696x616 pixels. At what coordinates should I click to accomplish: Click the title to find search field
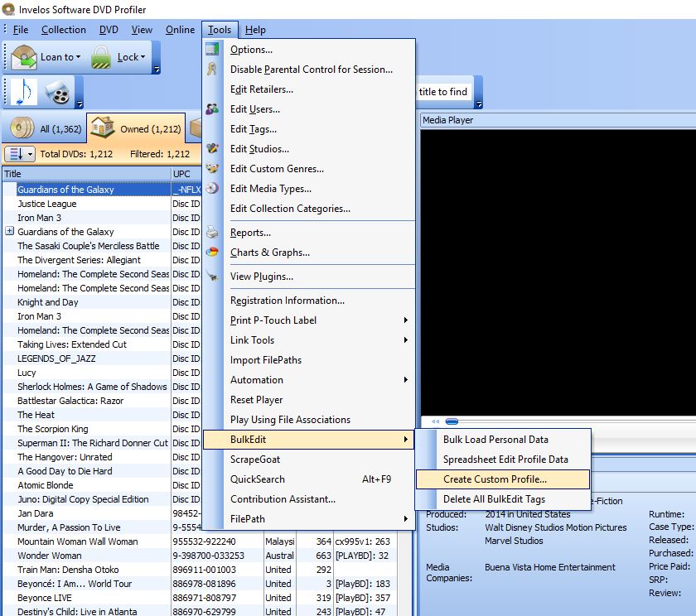(443, 91)
